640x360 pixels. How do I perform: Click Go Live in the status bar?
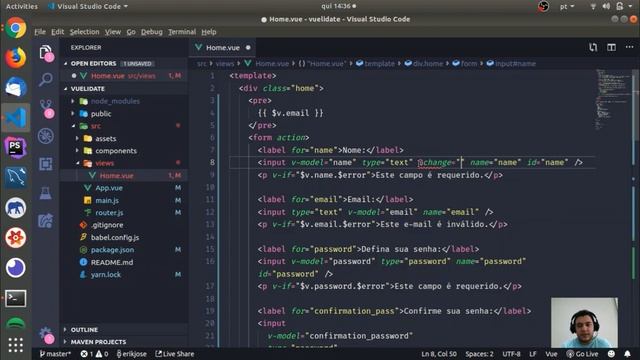582,354
